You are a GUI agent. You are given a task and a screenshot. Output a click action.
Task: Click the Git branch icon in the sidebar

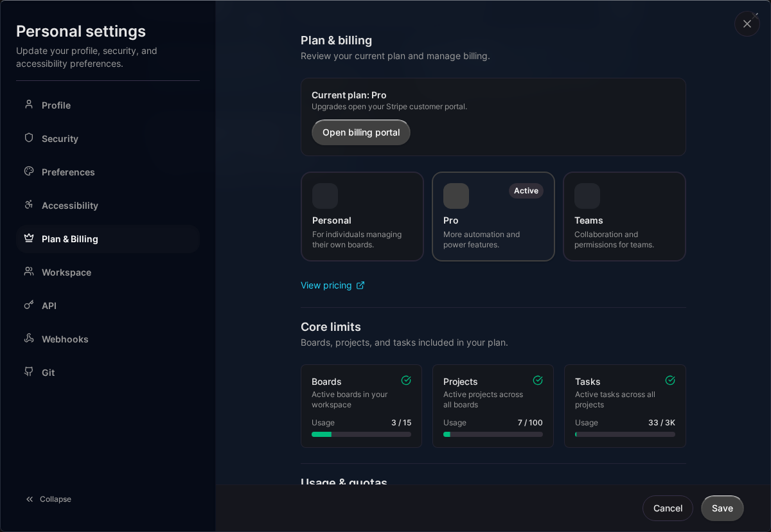point(28,372)
